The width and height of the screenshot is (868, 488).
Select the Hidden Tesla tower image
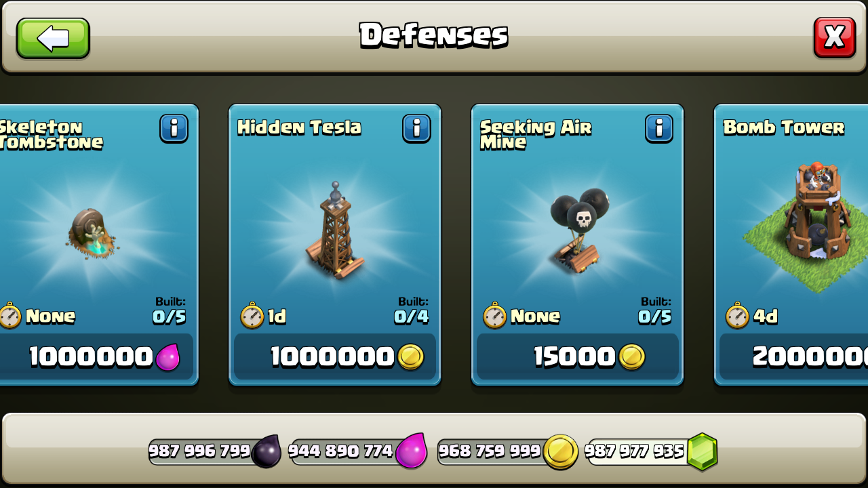[x=335, y=229]
